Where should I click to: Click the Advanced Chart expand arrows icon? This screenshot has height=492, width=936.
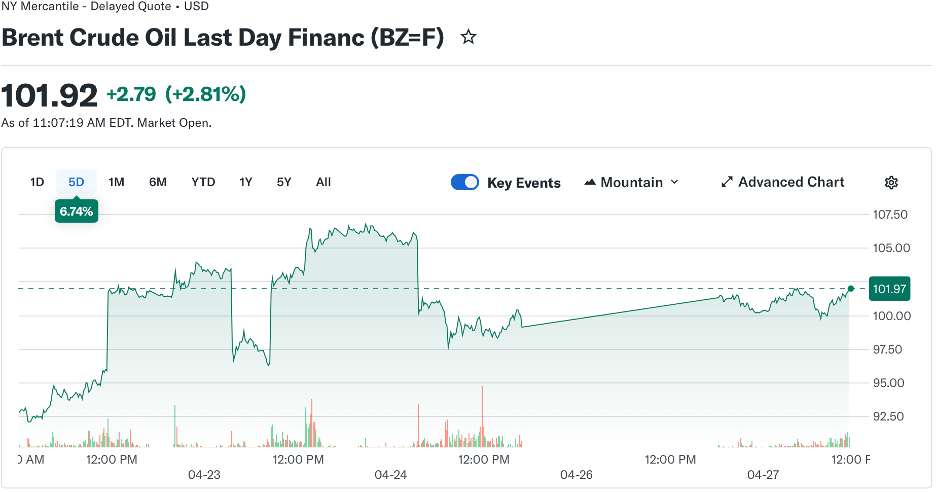click(727, 182)
